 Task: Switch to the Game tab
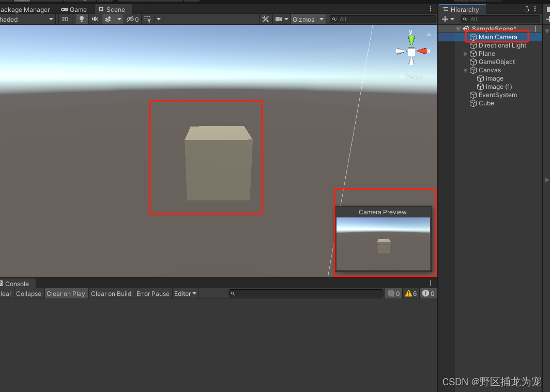tap(74, 9)
